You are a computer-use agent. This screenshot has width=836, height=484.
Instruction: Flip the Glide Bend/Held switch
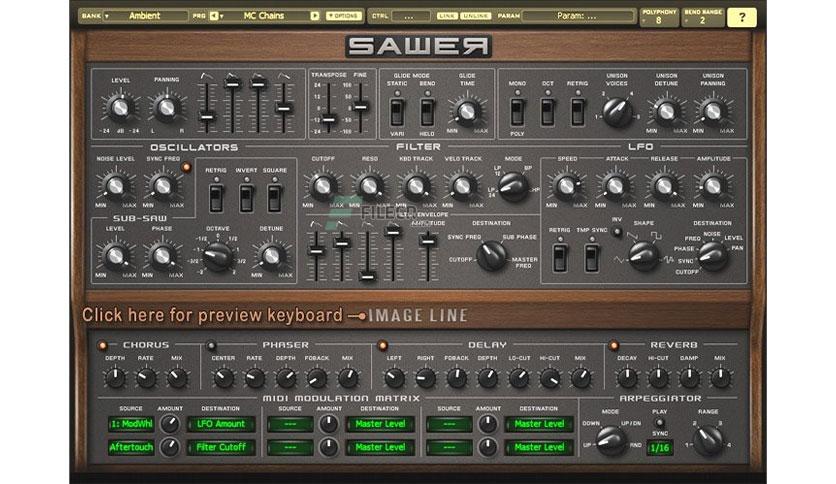pyautogui.click(x=427, y=111)
